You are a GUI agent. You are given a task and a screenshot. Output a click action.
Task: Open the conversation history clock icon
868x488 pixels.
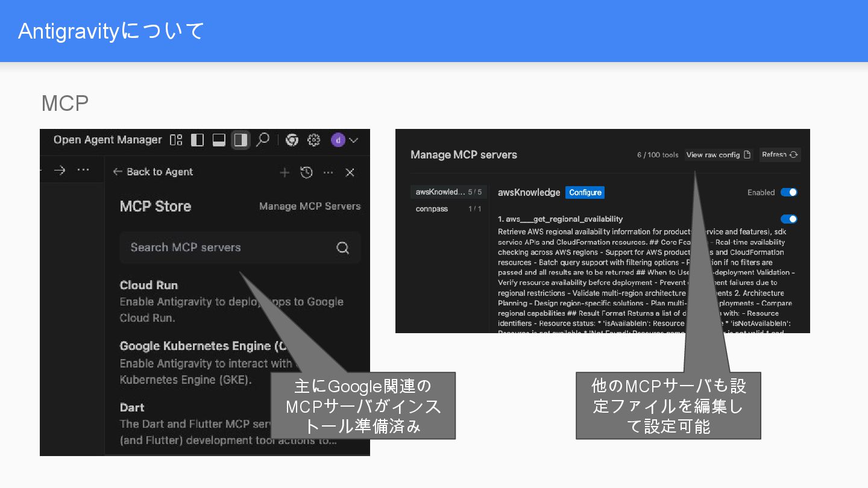tap(306, 173)
